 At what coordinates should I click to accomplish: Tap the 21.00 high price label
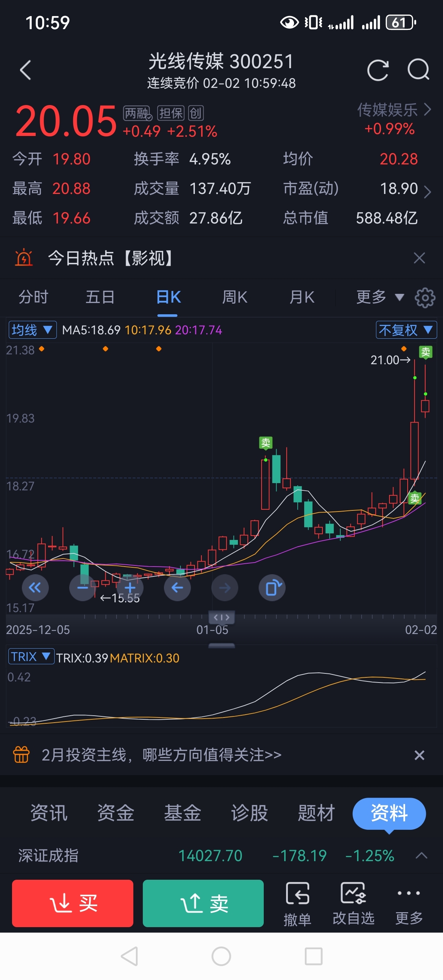coord(390,360)
